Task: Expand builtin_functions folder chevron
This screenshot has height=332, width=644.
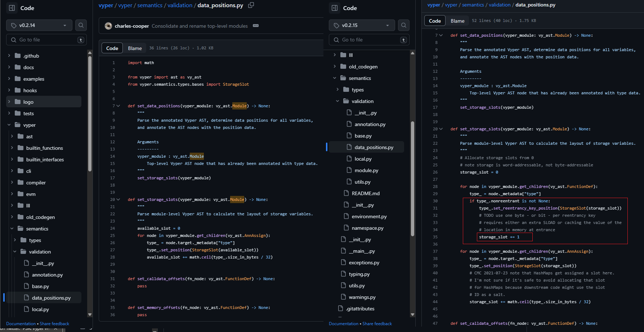Action: 12,148
